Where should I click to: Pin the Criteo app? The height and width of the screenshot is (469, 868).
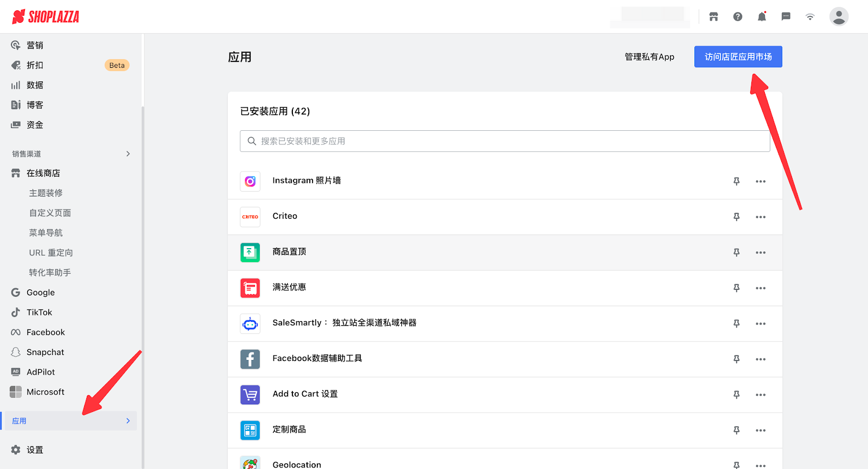tap(736, 217)
